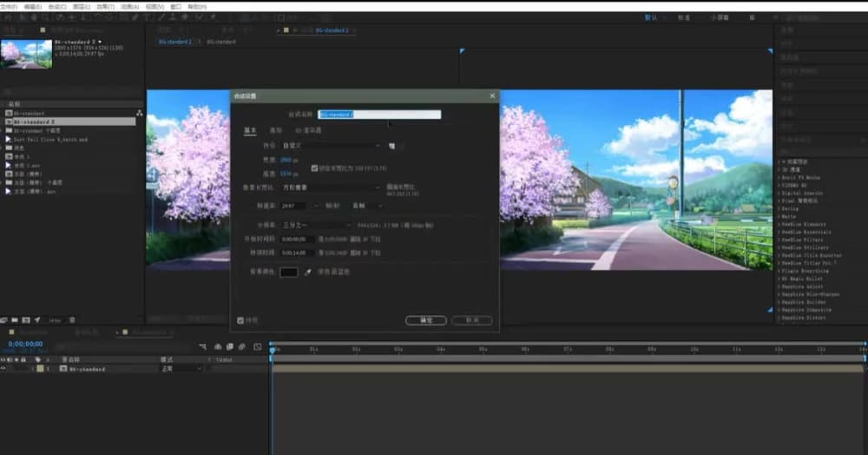Open the project flowchart icon beside BG-standard
Screen dimensions: 868x455
tap(139, 113)
